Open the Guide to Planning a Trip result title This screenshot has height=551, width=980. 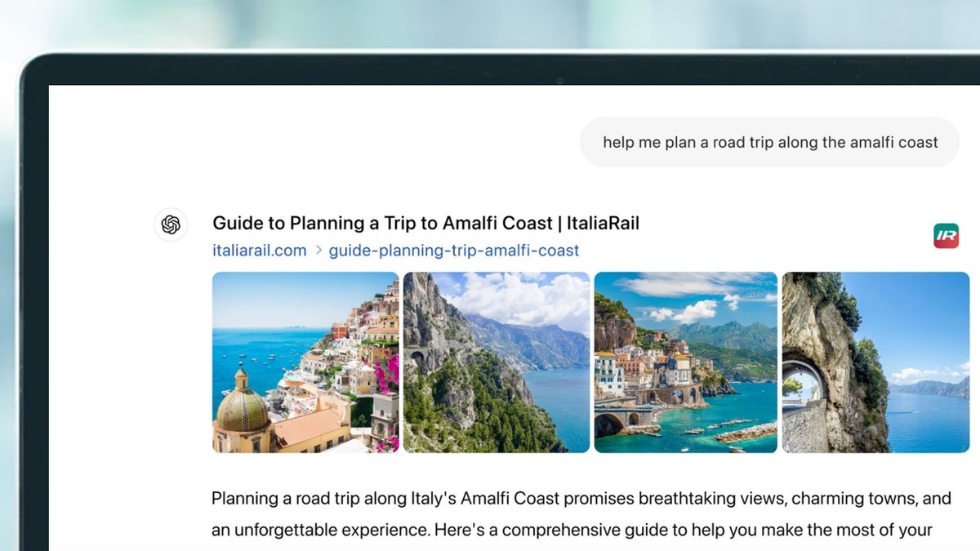click(x=425, y=223)
